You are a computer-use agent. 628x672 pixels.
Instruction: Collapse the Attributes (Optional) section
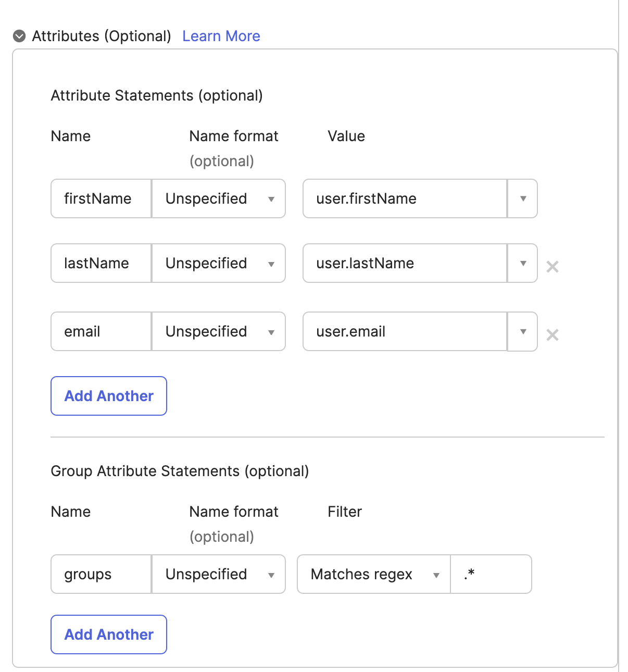click(19, 35)
